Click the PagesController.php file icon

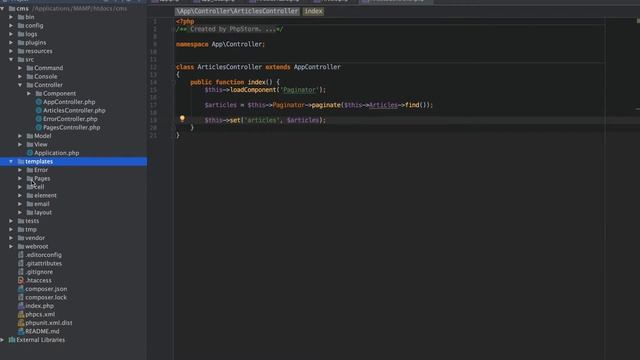pyautogui.click(x=39, y=127)
